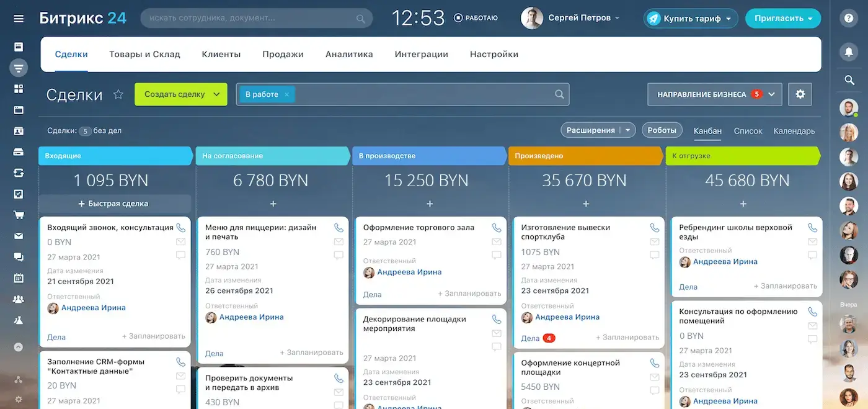Go to Товары и Склад tab

[144, 54]
